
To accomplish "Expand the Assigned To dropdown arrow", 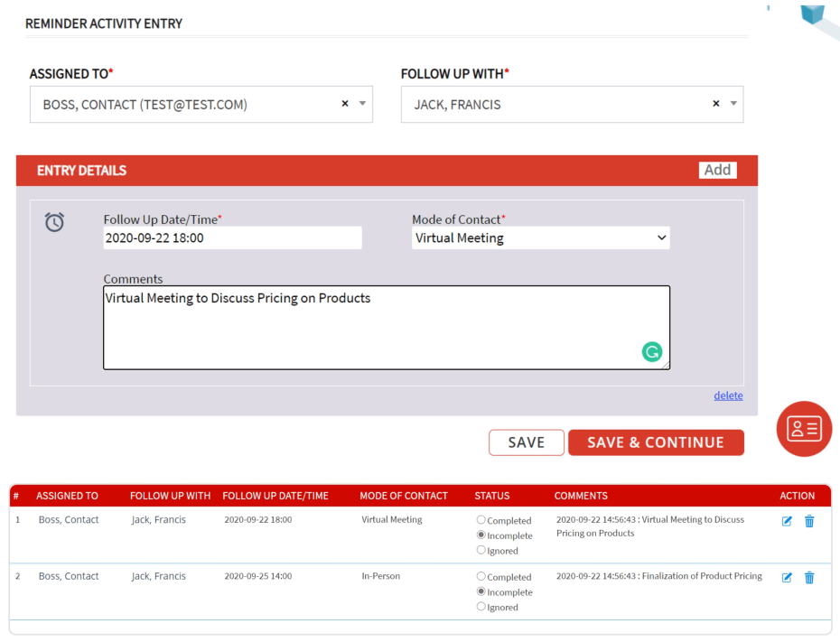I will 361,104.
